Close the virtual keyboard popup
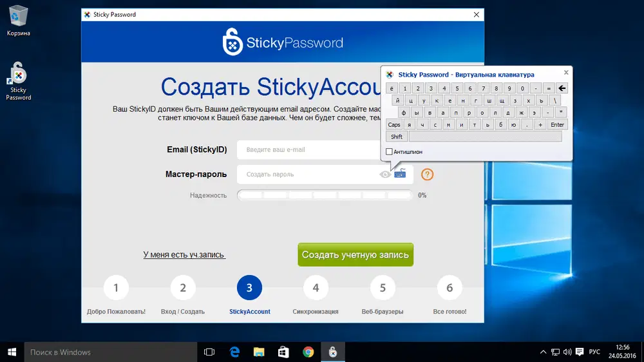 pos(566,72)
